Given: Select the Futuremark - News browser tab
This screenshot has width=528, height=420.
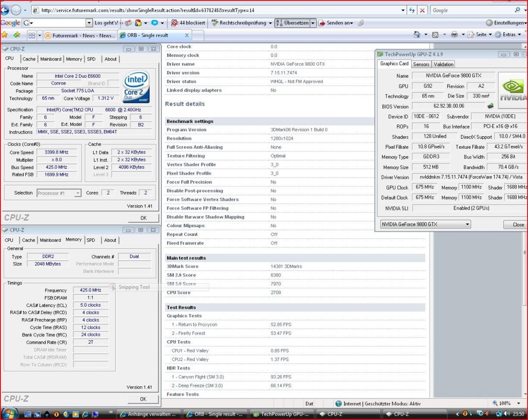Looking at the screenshot, I should pos(80,36).
